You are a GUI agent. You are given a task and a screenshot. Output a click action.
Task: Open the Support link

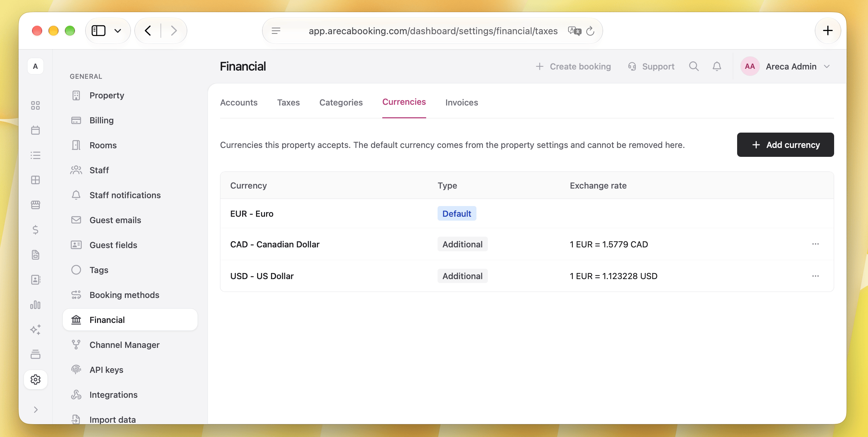(x=651, y=66)
